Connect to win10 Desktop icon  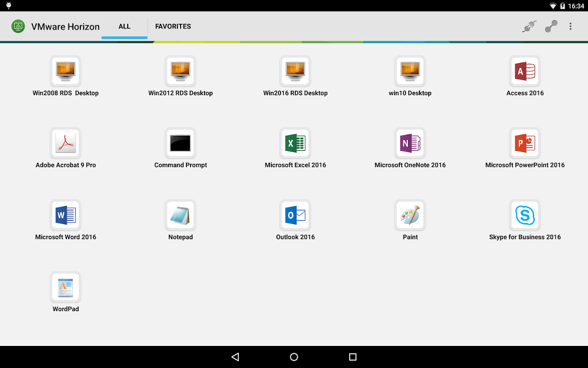[410, 71]
